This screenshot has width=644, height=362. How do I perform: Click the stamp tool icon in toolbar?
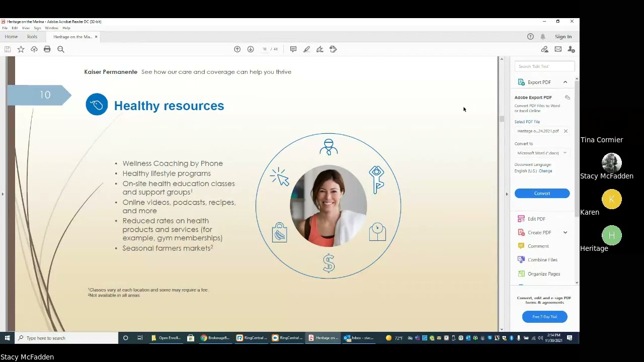333,49
